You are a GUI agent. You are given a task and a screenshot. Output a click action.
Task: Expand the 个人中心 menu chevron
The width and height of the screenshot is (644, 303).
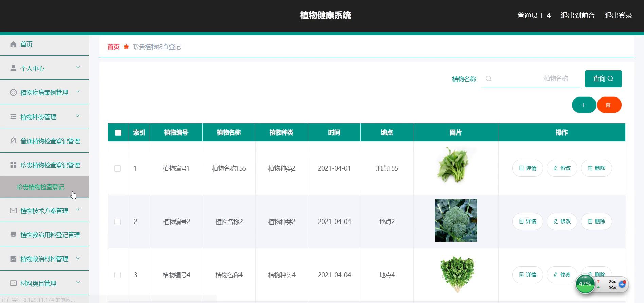(78, 68)
